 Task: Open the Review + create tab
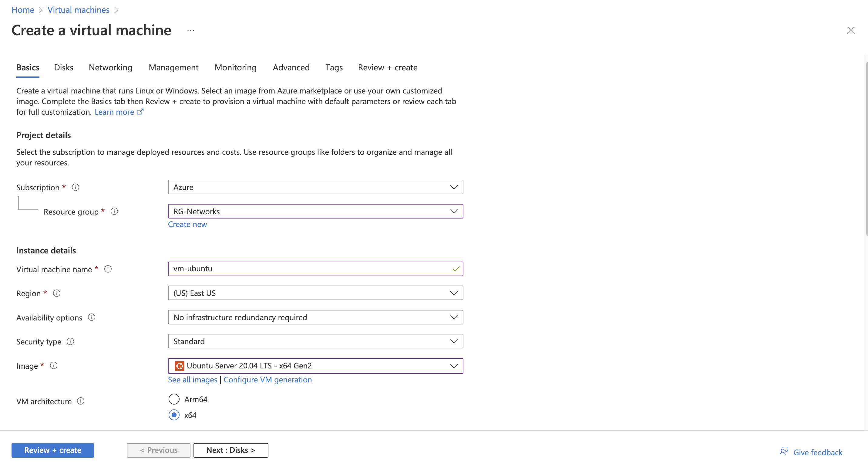(388, 67)
